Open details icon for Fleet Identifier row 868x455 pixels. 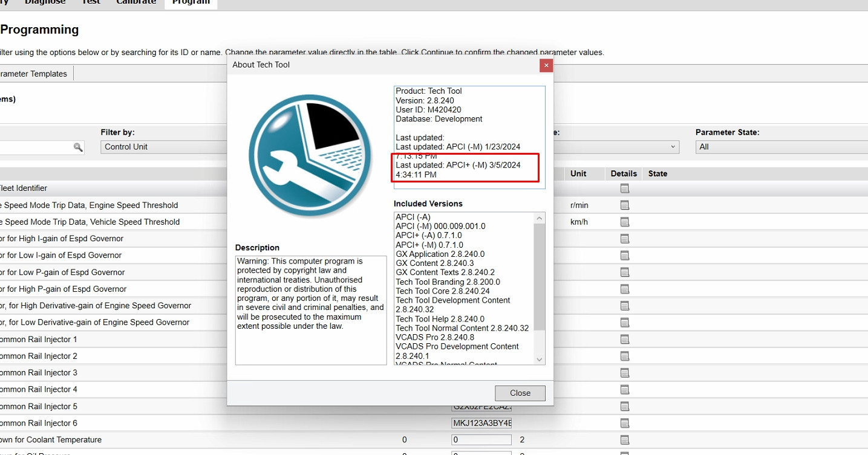(x=625, y=189)
